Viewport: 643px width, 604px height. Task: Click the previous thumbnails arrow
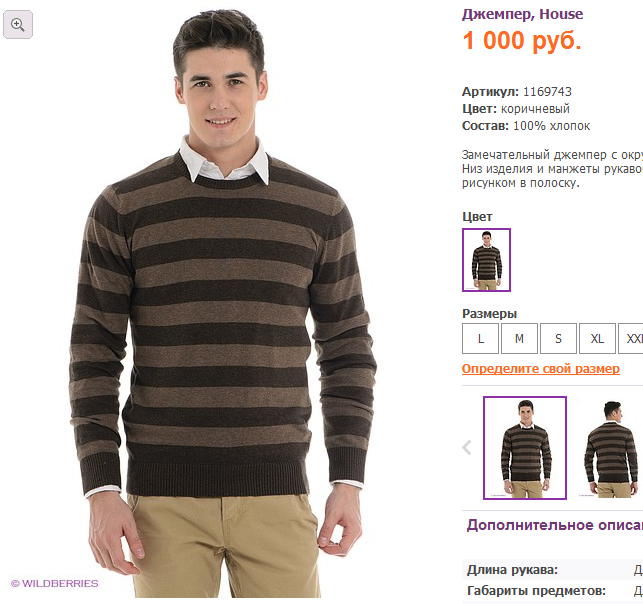pyautogui.click(x=467, y=447)
